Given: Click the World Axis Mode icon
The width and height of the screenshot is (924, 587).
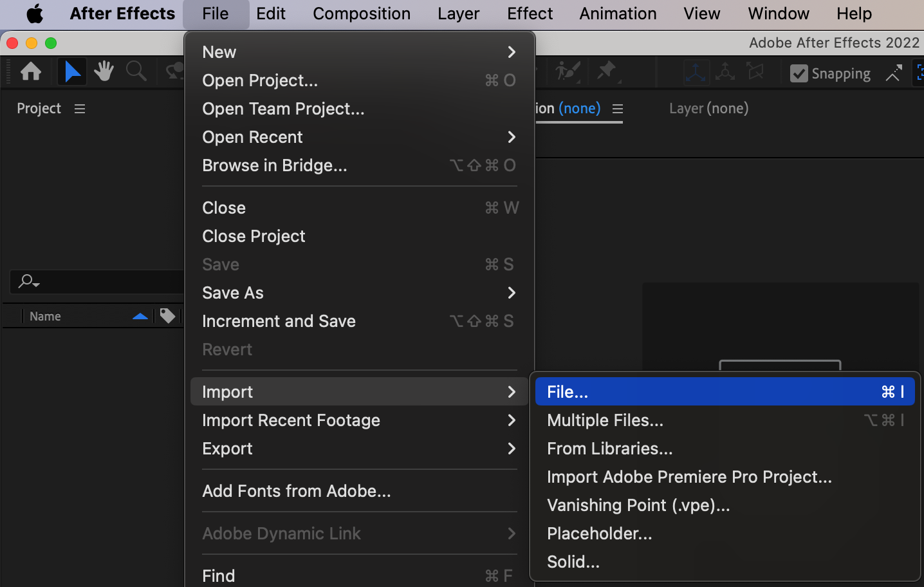Looking at the screenshot, I should point(725,72).
